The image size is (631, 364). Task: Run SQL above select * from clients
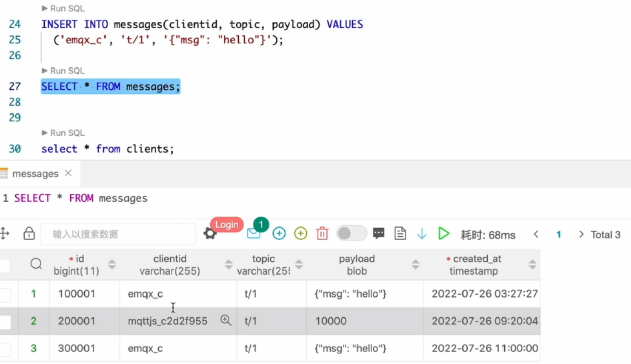[63, 133]
